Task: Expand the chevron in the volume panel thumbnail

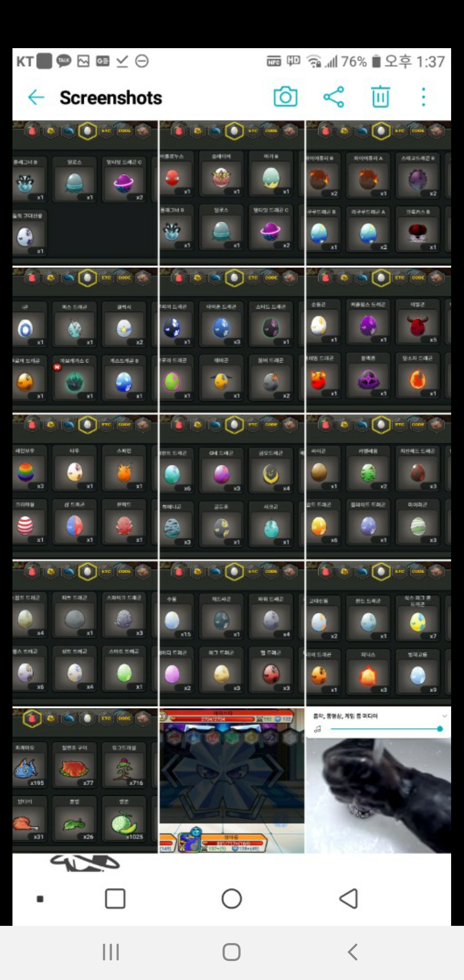Action: [x=444, y=716]
